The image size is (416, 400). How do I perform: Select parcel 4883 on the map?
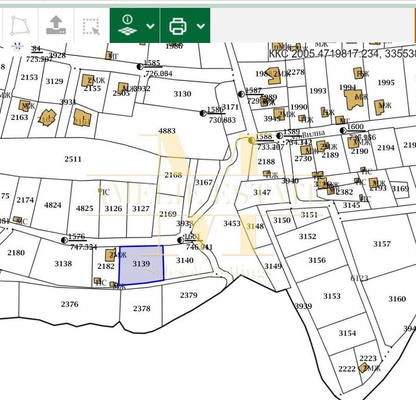[x=167, y=131]
